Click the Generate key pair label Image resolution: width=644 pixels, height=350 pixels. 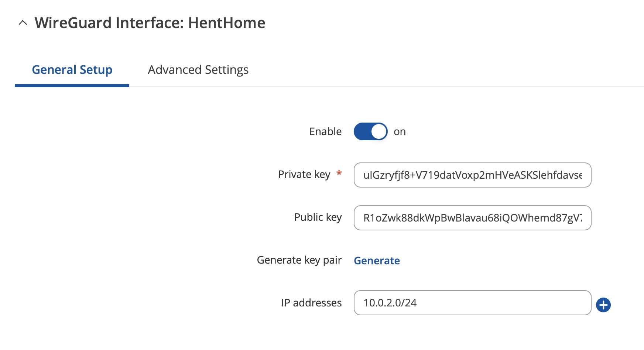pyautogui.click(x=299, y=260)
